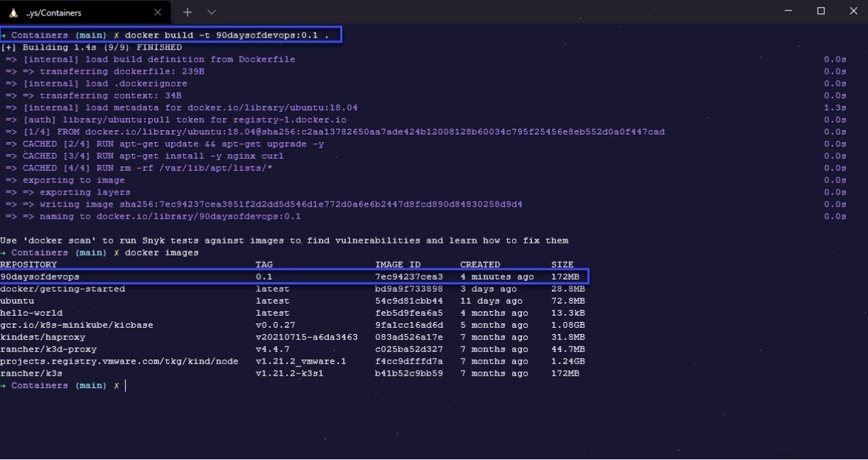Maximize the terminal window
The image size is (868, 460).
[x=821, y=11]
